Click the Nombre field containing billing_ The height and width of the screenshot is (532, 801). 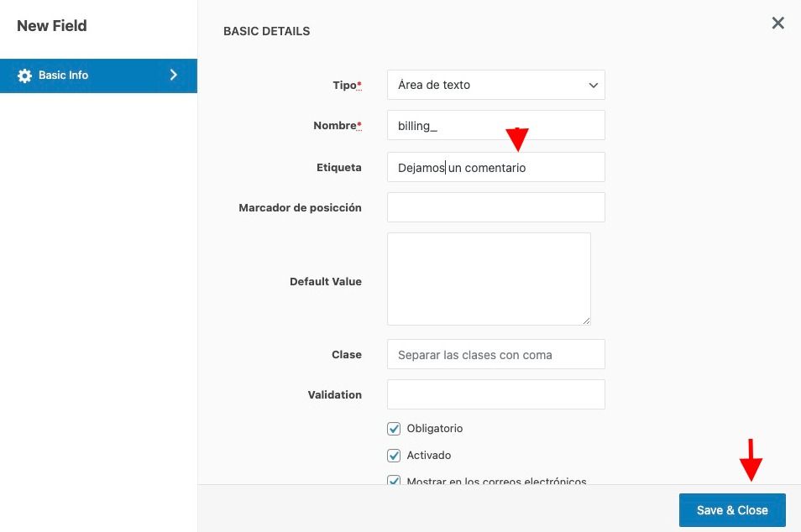[496, 125]
